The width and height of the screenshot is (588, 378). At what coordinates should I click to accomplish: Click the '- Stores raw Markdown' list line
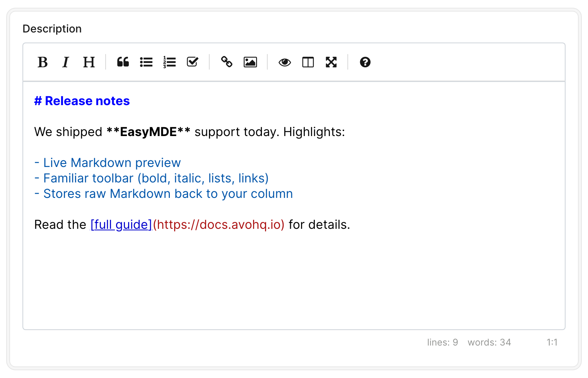coord(164,194)
